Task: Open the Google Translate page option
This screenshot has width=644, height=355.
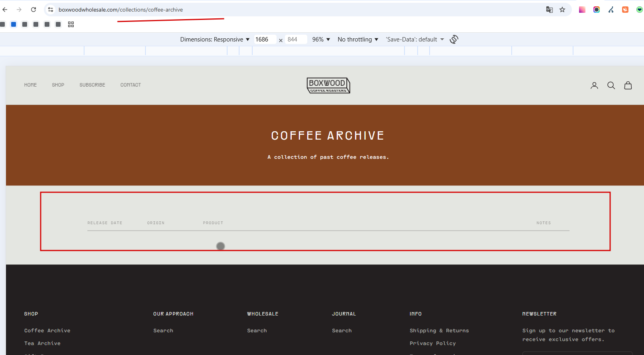Action: pos(549,10)
